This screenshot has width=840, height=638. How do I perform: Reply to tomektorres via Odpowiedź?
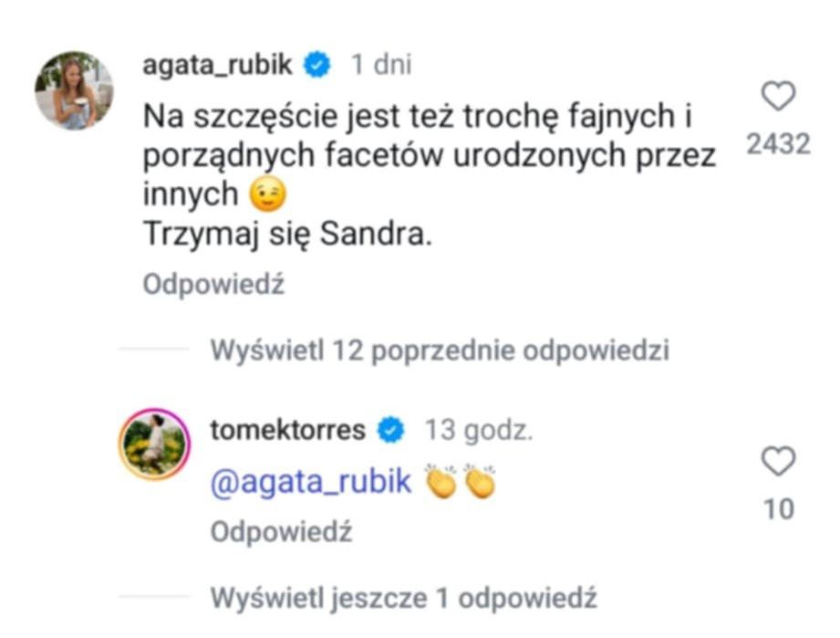[x=281, y=532]
